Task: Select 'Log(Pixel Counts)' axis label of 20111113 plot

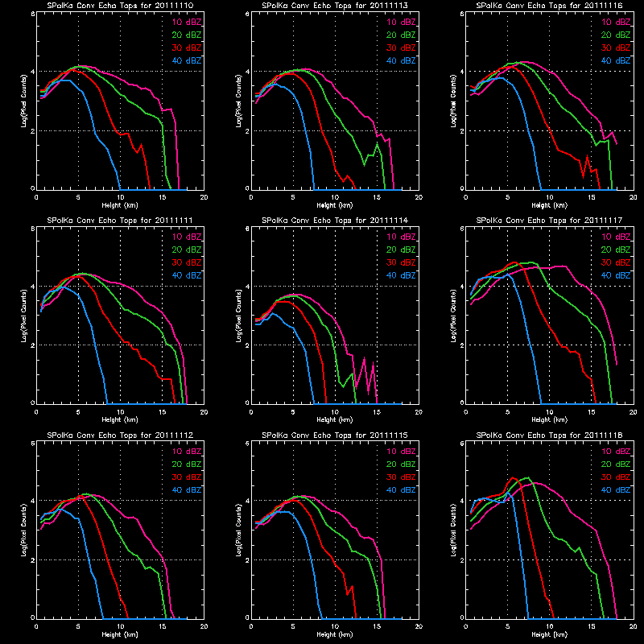Action: 239,101
